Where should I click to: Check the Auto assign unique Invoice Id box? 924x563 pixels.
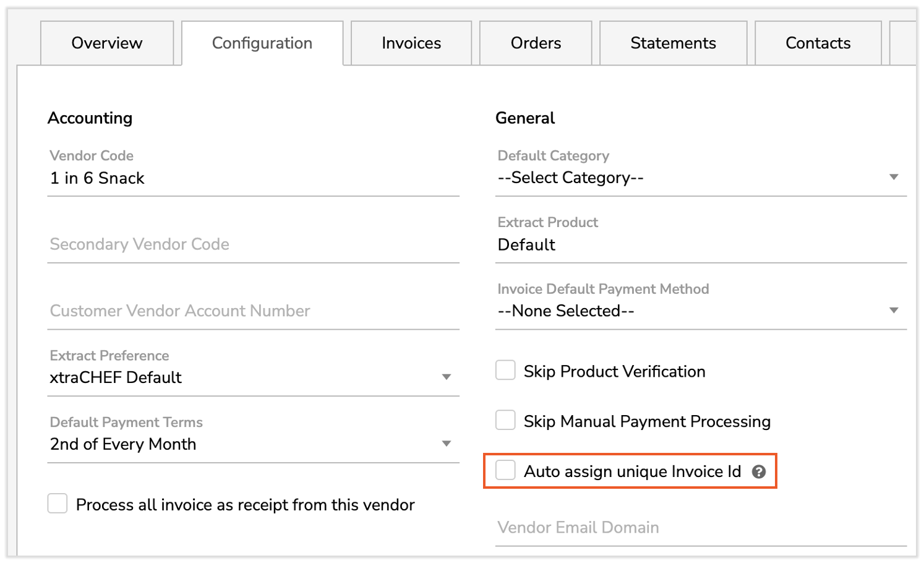click(505, 470)
